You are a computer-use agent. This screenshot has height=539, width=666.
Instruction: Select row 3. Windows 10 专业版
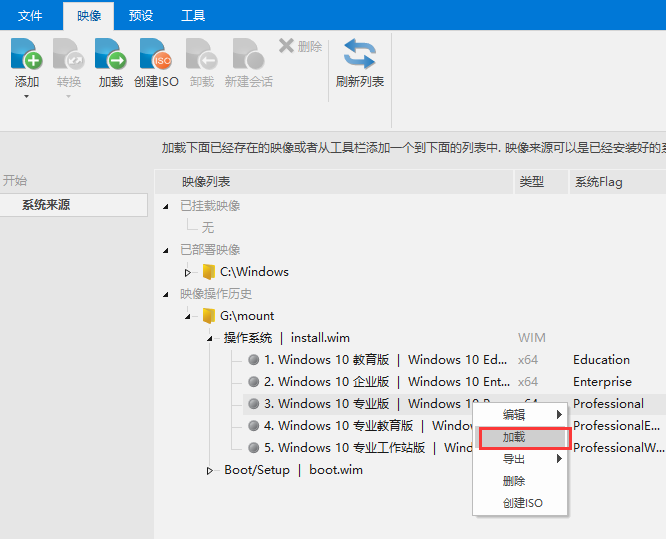point(367,404)
